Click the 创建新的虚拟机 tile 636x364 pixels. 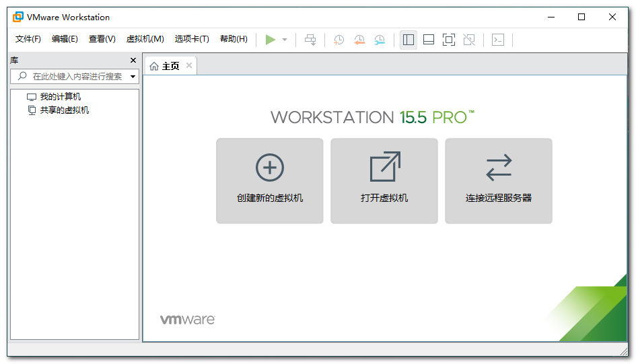(270, 180)
